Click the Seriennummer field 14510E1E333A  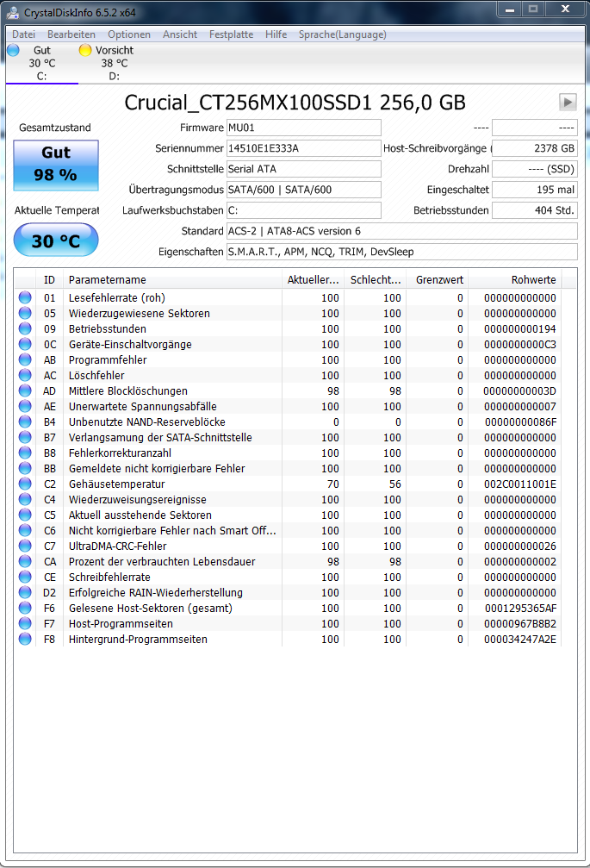(303, 148)
